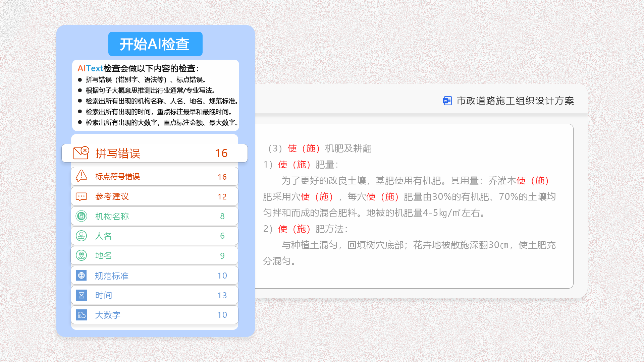The width and height of the screenshot is (644, 362).
Task: Click the cloud data icon for 大数字
Action: (81, 315)
